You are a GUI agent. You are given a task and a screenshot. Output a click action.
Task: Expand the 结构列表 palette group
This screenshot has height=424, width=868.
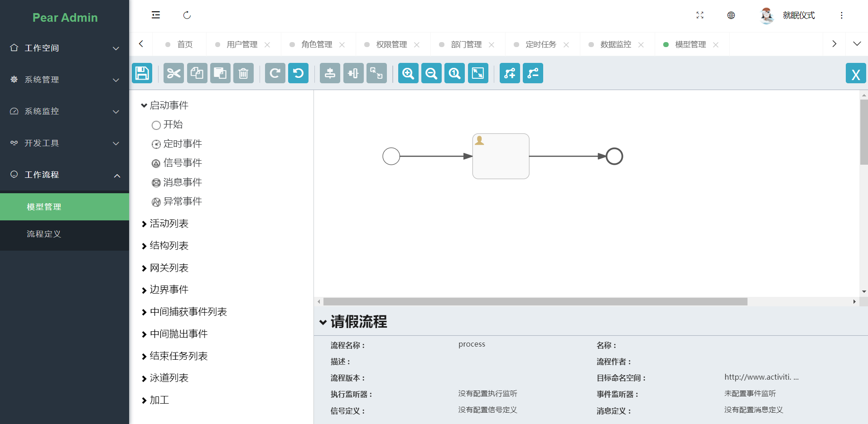(165, 246)
